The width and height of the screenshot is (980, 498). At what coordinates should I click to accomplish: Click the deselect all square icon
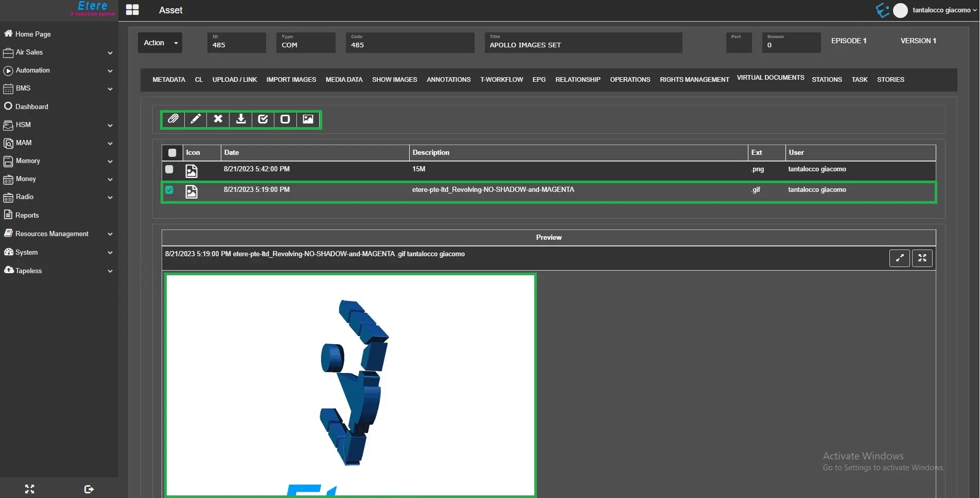pyautogui.click(x=285, y=119)
